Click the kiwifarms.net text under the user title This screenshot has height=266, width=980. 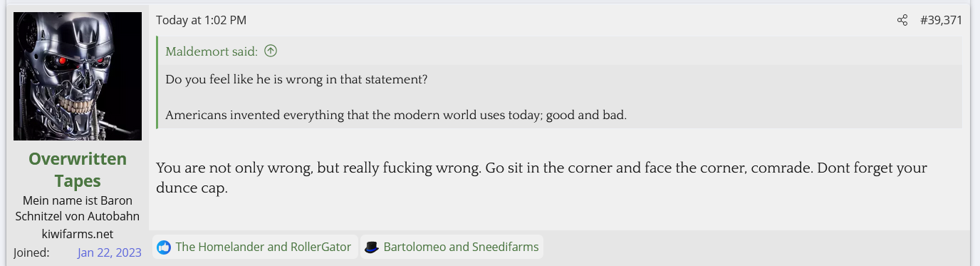(78, 233)
